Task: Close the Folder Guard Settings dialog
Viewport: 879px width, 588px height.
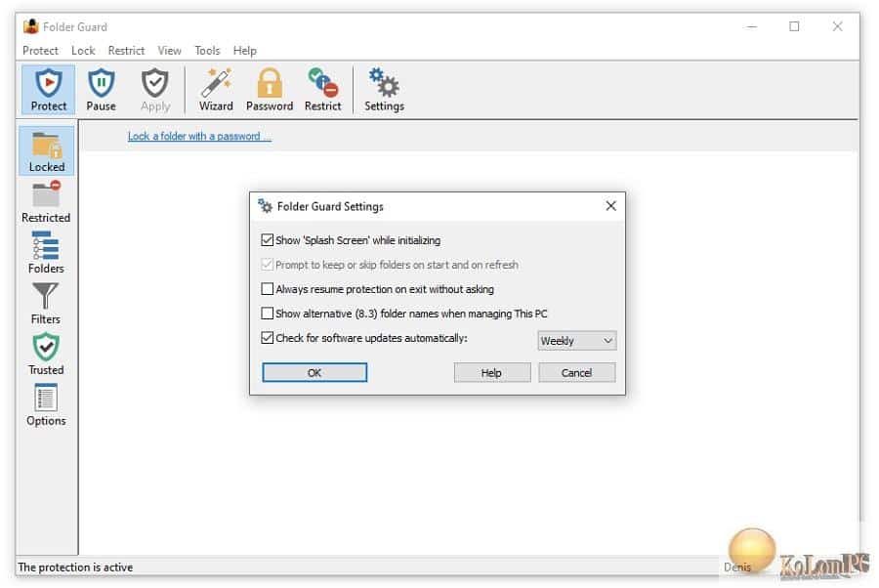Action: (611, 206)
